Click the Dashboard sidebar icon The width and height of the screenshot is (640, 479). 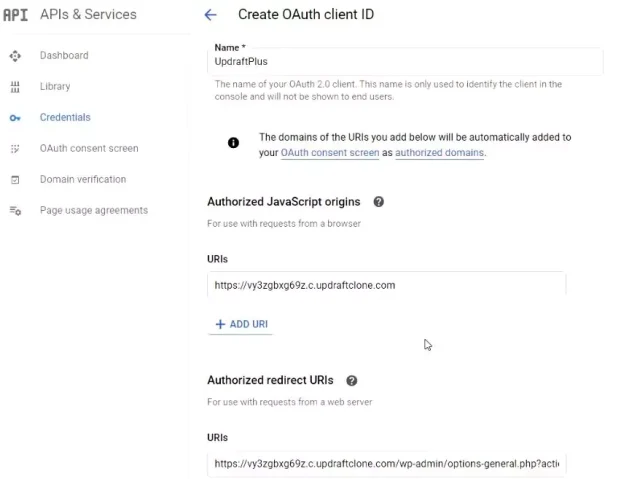(x=15, y=56)
